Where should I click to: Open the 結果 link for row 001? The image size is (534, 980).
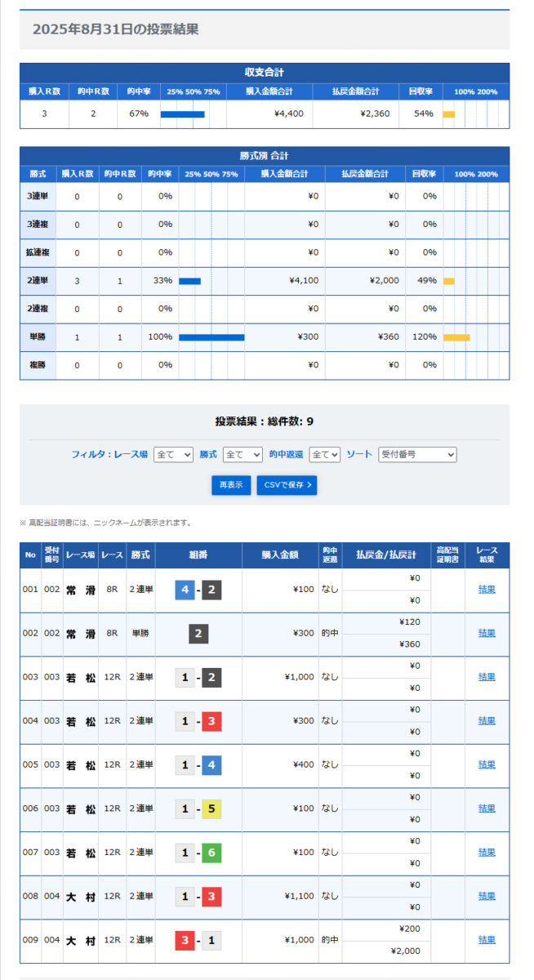click(x=487, y=590)
